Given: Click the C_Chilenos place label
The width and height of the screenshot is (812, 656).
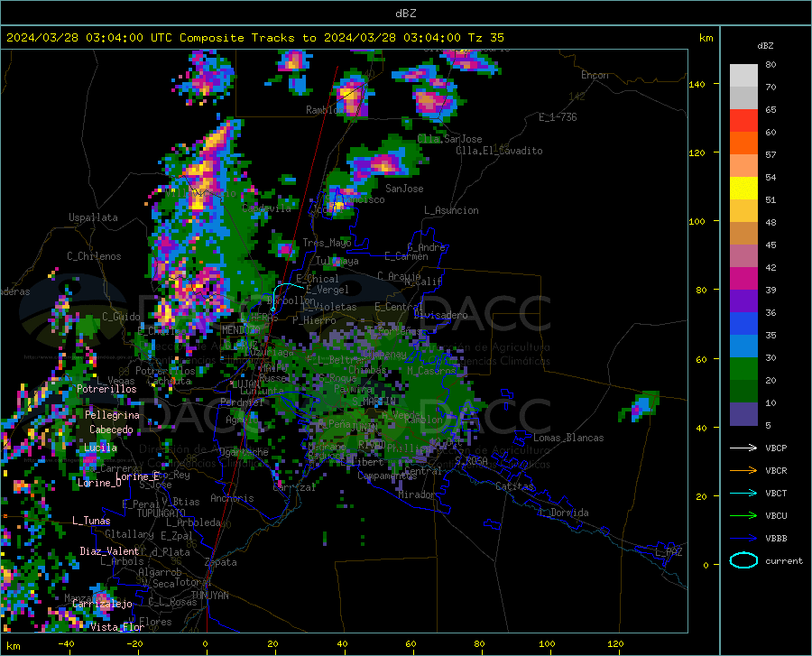Looking at the screenshot, I should tap(94, 256).
